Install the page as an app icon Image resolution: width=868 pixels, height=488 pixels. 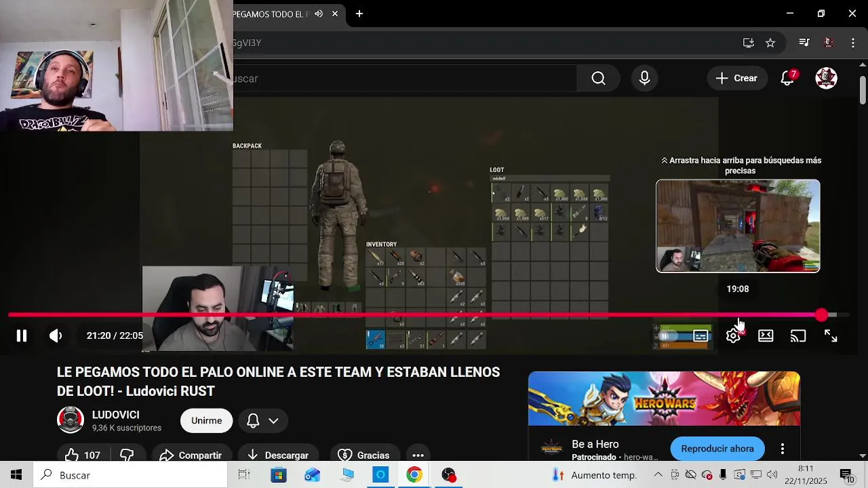[749, 43]
